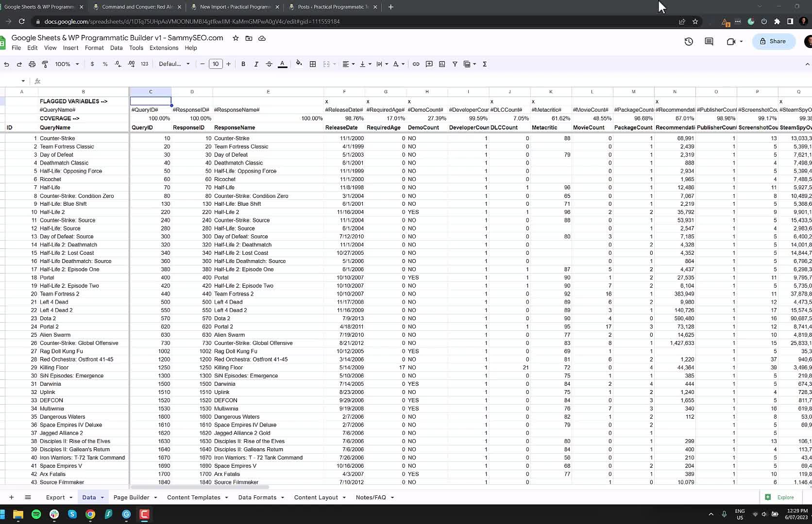The width and height of the screenshot is (812, 524).
Task: Open the borders menu
Action: pyautogui.click(x=313, y=64)
